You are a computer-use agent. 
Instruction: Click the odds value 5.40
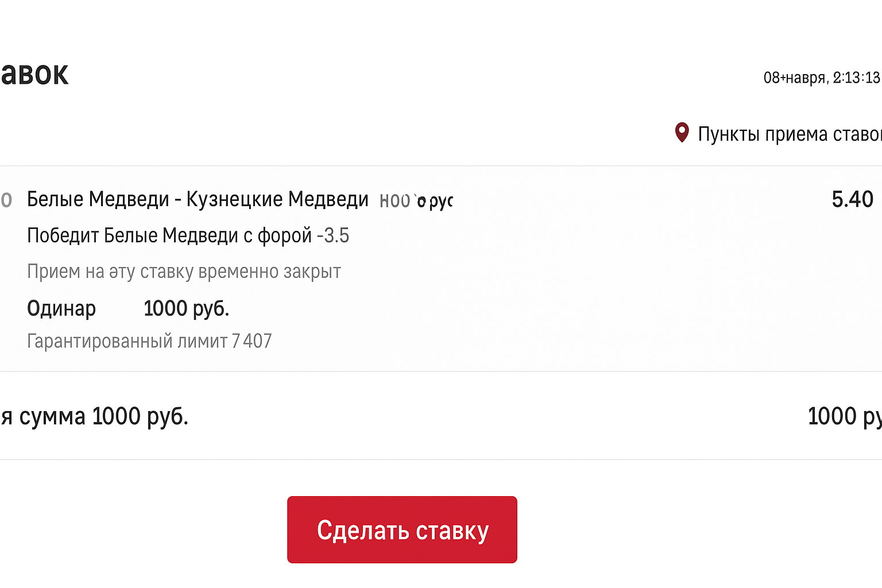pos(852,199)
